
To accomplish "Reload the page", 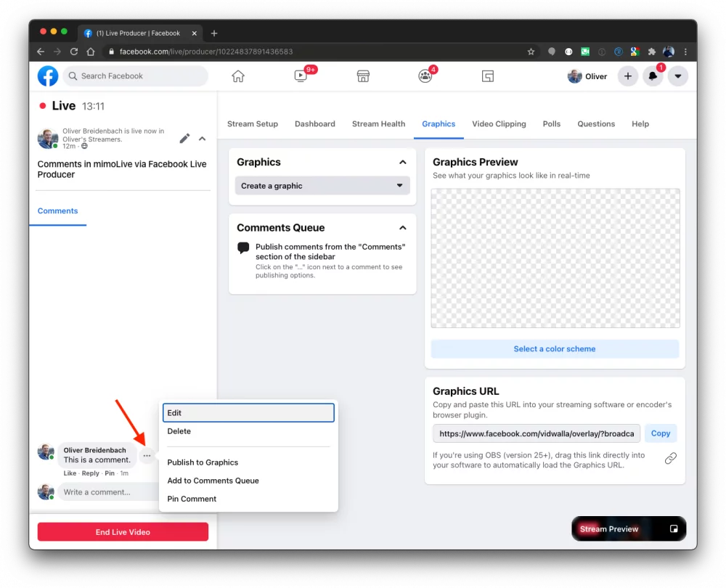I will click(74, 52).
